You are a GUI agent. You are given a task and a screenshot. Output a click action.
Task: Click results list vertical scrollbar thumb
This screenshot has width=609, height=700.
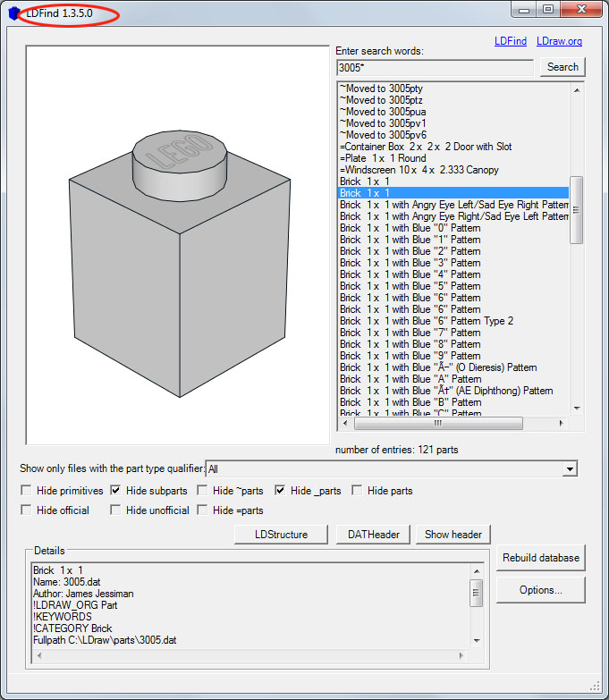(x=577, y=210)
